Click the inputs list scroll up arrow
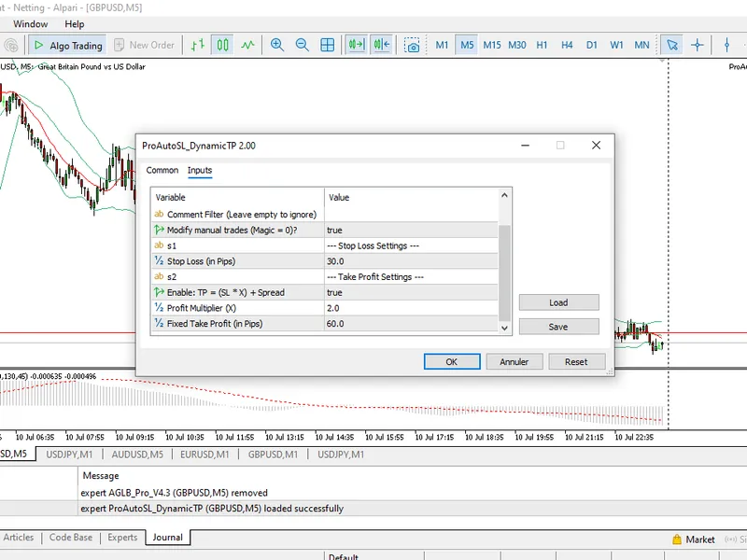Screen dimensions: 747x560 [x=504, y=195]
